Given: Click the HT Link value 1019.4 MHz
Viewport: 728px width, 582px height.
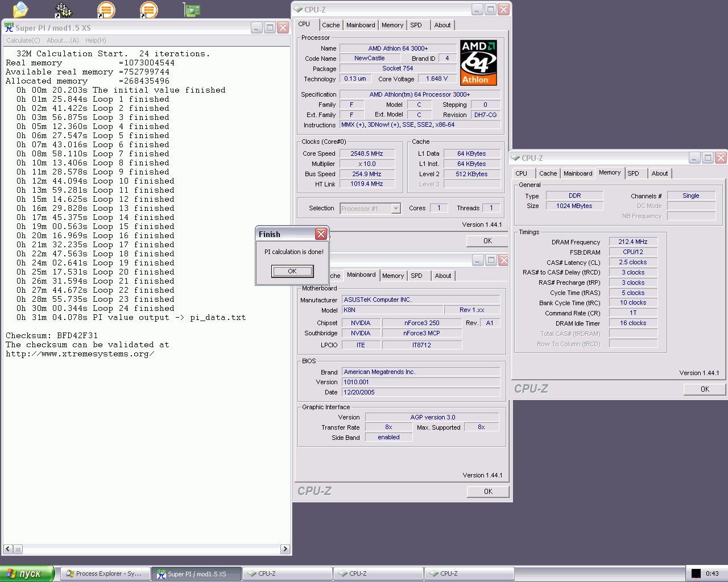Looking at the screenshot, I should click(367, 184).
